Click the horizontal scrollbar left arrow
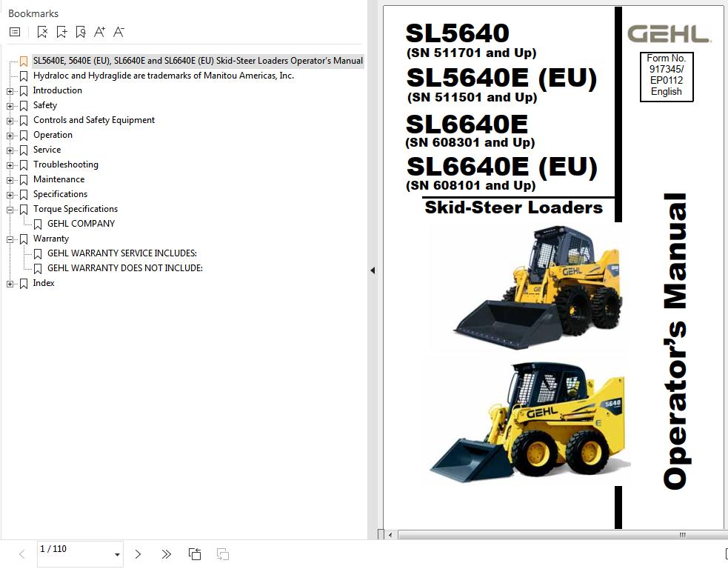 click(x=390, y=535)
